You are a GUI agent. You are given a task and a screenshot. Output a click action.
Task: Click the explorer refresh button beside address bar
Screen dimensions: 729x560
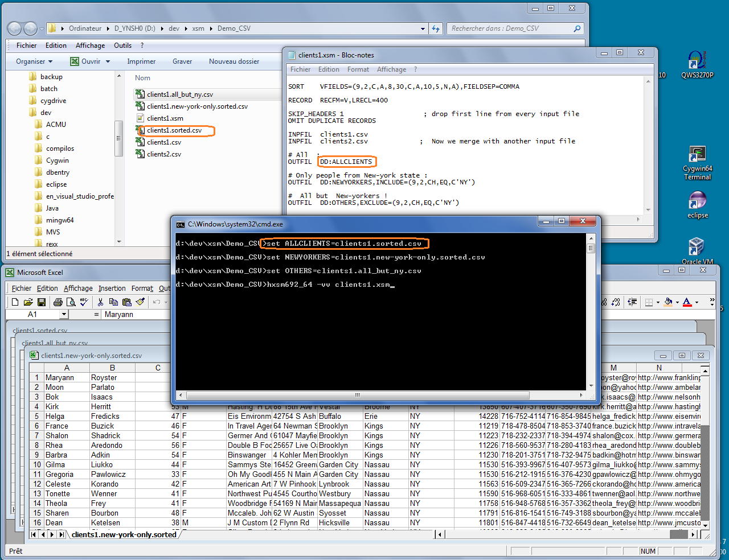click(x=436, y=28)
